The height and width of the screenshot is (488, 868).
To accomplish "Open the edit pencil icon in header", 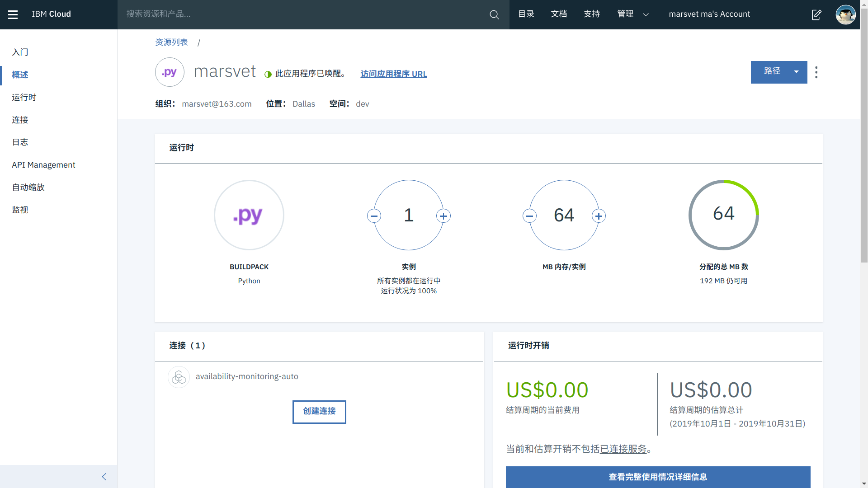I will click(x=816, y=14).
